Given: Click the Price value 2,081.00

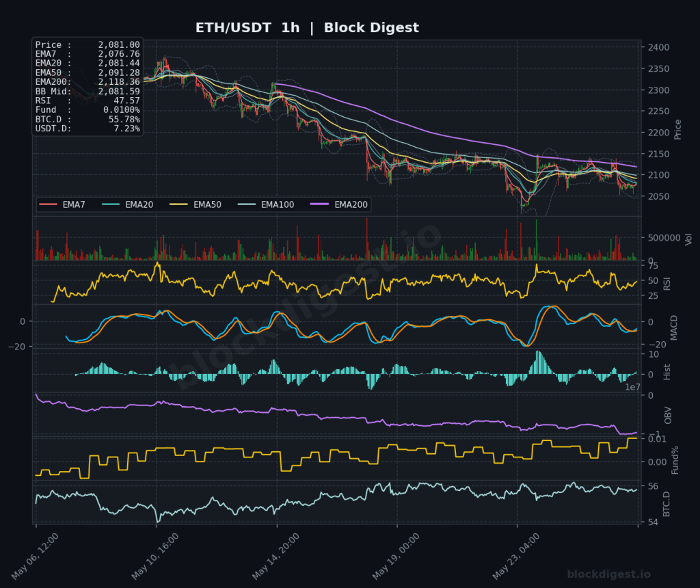Looking at the screenshot, I should (119, 44).
